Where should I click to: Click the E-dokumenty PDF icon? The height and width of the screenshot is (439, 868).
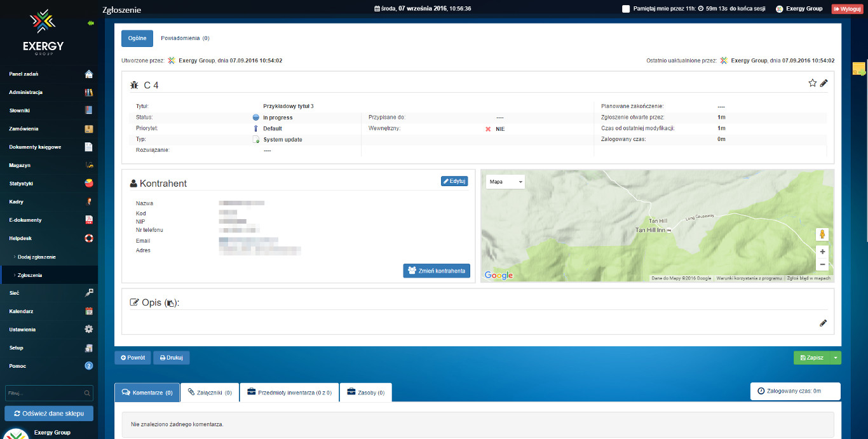tap(89, 220)
